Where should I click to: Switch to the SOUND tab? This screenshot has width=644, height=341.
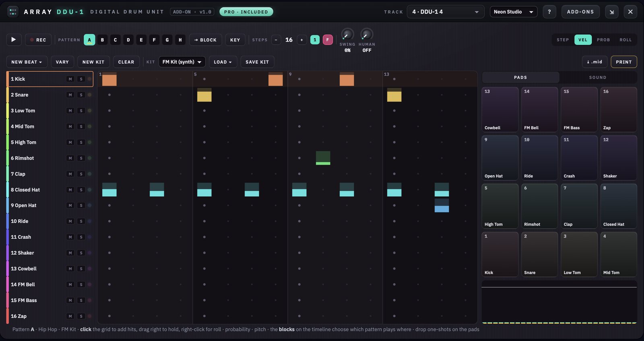[x=598, y=77]
